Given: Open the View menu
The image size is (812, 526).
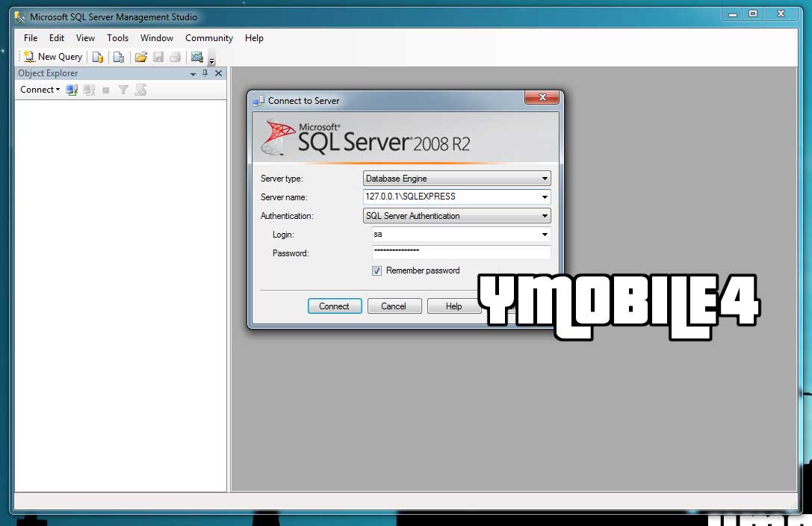Looking at the screenshot, I should click(85, 38).
